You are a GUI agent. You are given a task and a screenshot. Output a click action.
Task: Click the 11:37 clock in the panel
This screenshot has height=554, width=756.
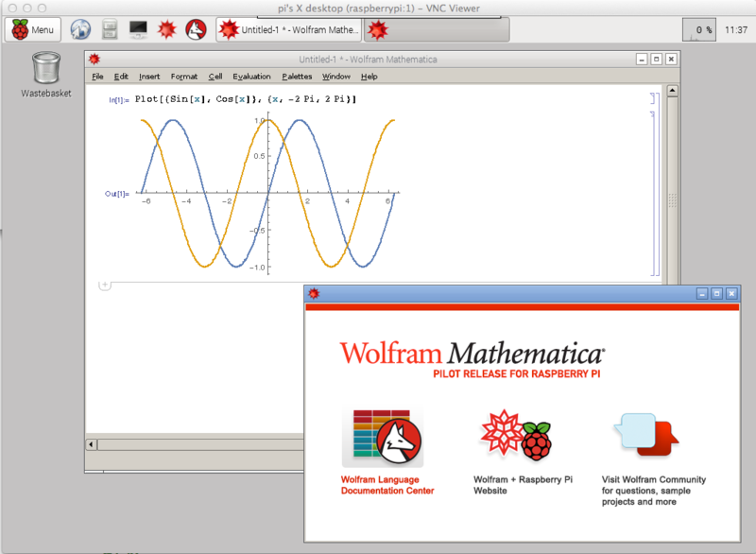click(x=736, y=30)
